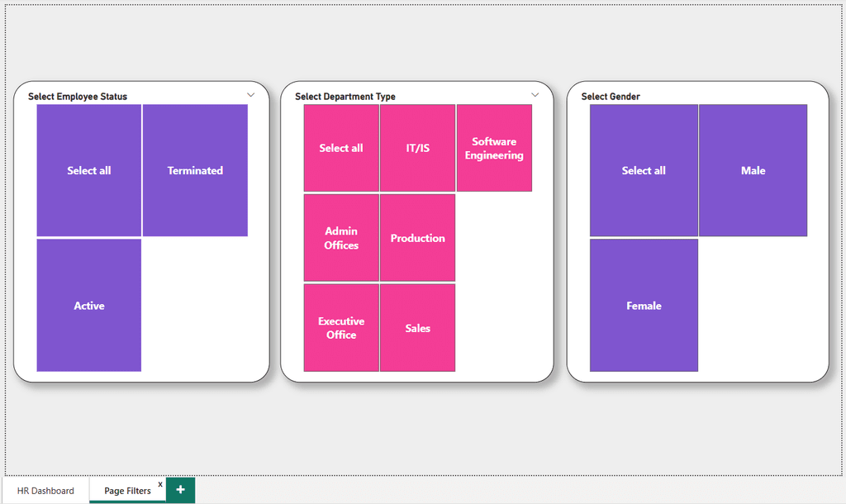The width and height of the screenshot is (846, 504).
Task: Filter by Terminated employee status
Action: pos(195,170)
